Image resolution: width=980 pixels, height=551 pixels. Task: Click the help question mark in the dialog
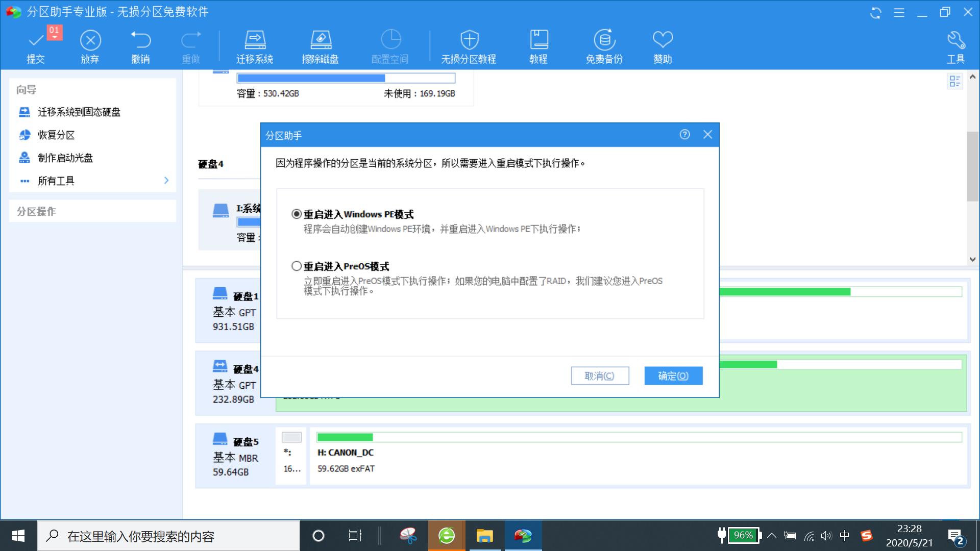coord(683,134)
